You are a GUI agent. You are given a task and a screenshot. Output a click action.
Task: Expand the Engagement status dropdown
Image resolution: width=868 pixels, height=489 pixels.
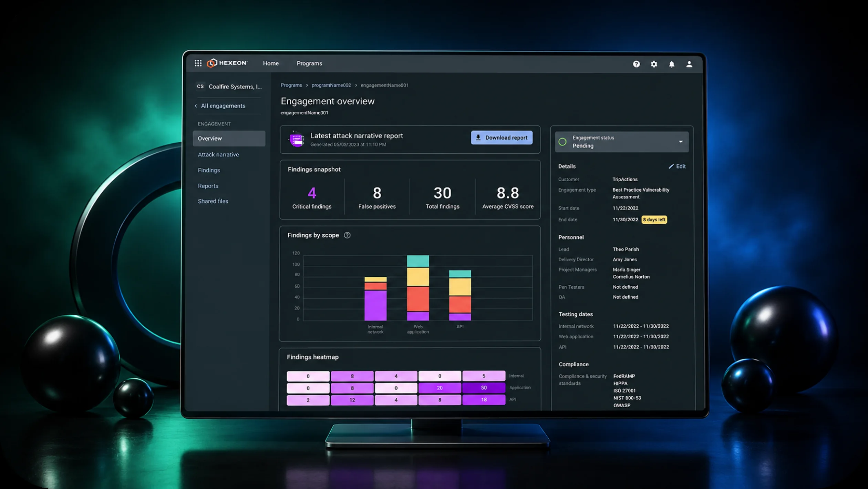point(681,142)
